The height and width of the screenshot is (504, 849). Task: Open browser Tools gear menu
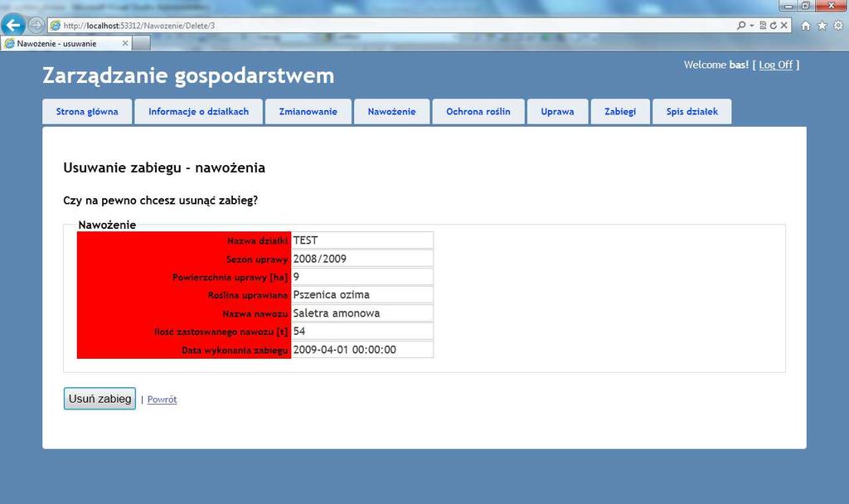pos(838,26)
